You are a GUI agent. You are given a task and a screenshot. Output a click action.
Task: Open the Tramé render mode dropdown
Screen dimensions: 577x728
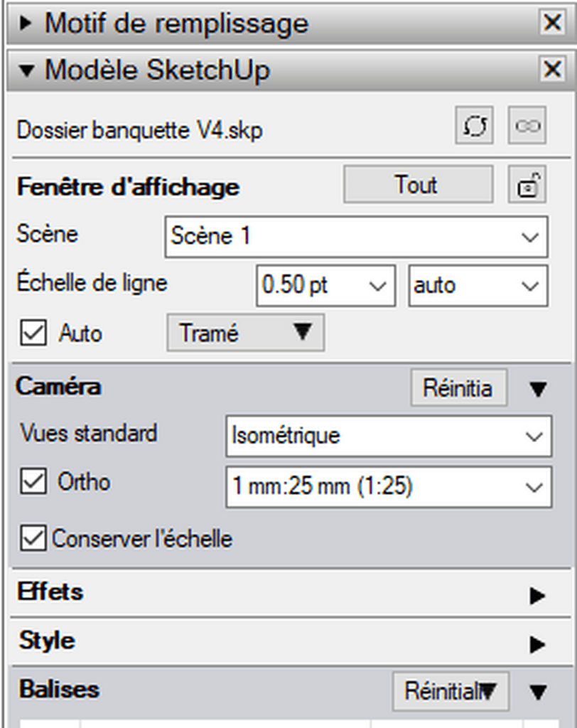(245, 333)
